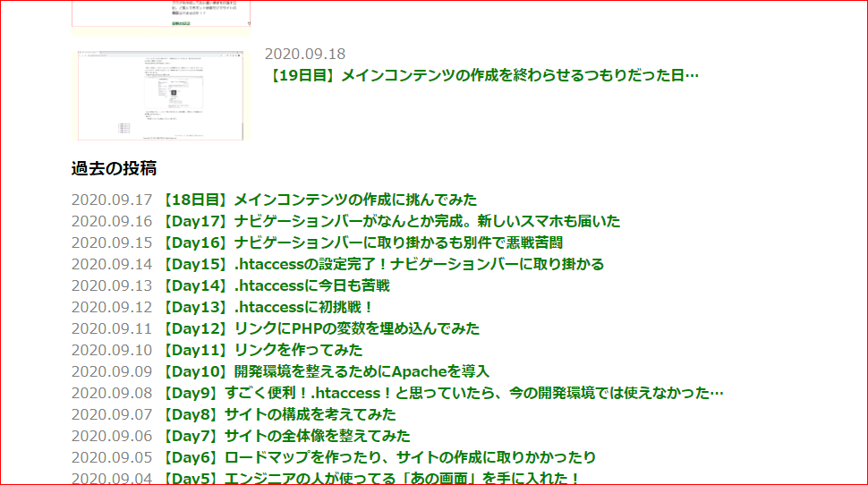Click the 2020.09.17 date in the past posts list
This screenshot has width=868, height=485.
[x=112, y=200]
